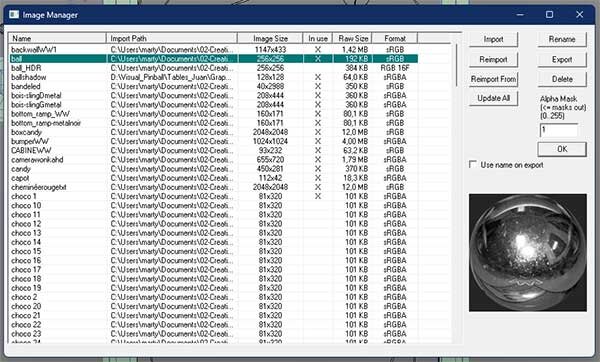Image resolution: width=600 pixels, height=362 pixels.
Task: Select the bumperWW image row
Action: 213,141
